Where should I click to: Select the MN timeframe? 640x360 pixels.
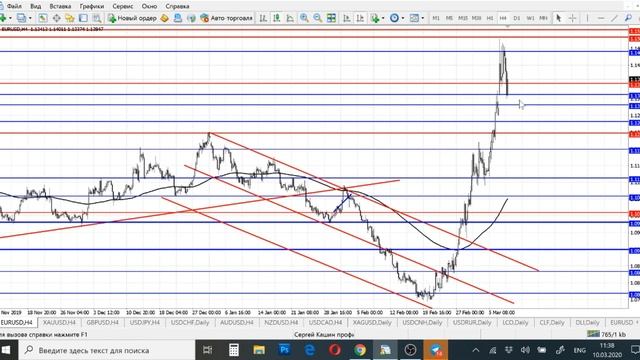coord(543,18)
